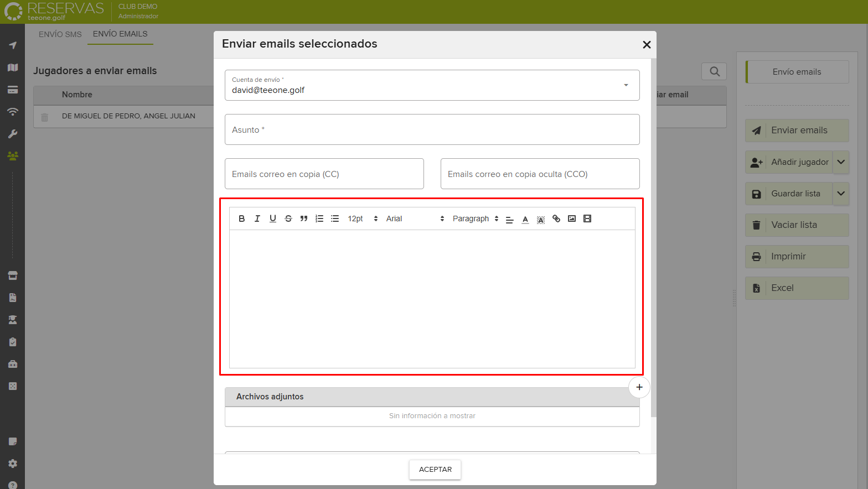Screen dimensions: 868x489
Task: Open the sidebar wrench tools icon
Action: coord(13,134)
